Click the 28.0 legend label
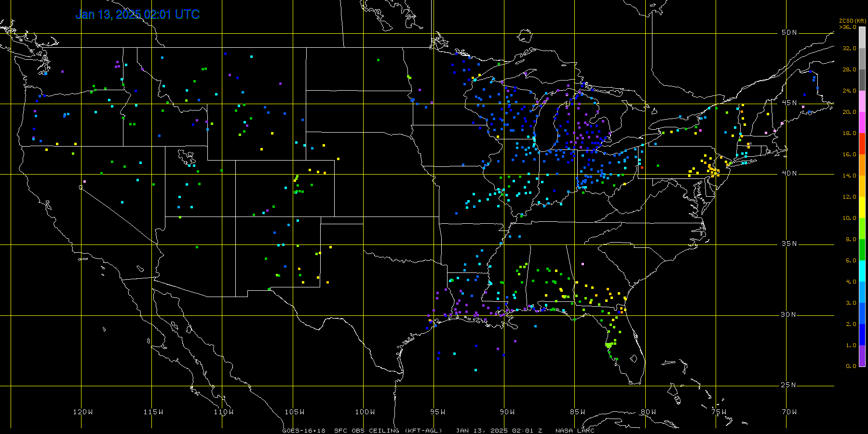Viewport: 868px width, 434px height. tap(849, 69)
